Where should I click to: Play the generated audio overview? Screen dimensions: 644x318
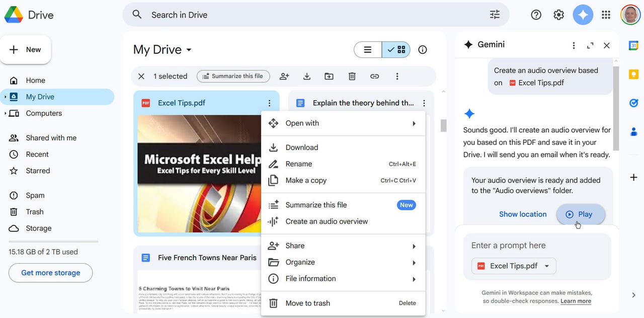581,214
